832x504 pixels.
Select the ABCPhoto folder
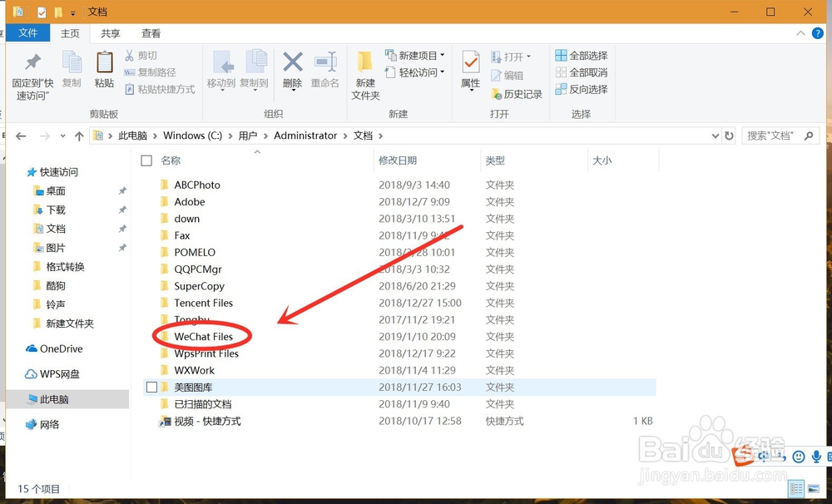coord(197,185)
